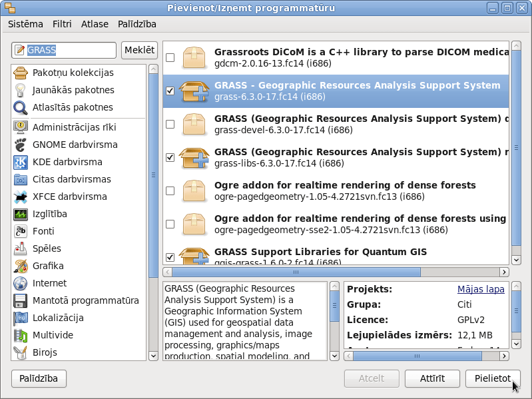Click the Administrācijas rīki icon
The height and width of the screenshot is (399, 532).
pyautogui.click(x=21, y=127)
